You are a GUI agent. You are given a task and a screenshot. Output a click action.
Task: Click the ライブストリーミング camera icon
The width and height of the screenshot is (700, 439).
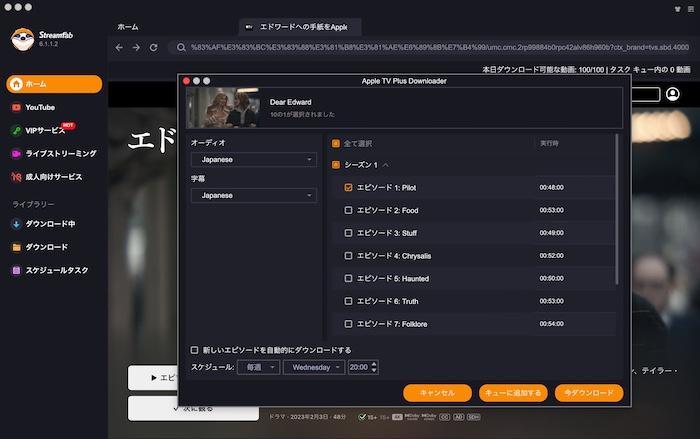click(17, 154)
